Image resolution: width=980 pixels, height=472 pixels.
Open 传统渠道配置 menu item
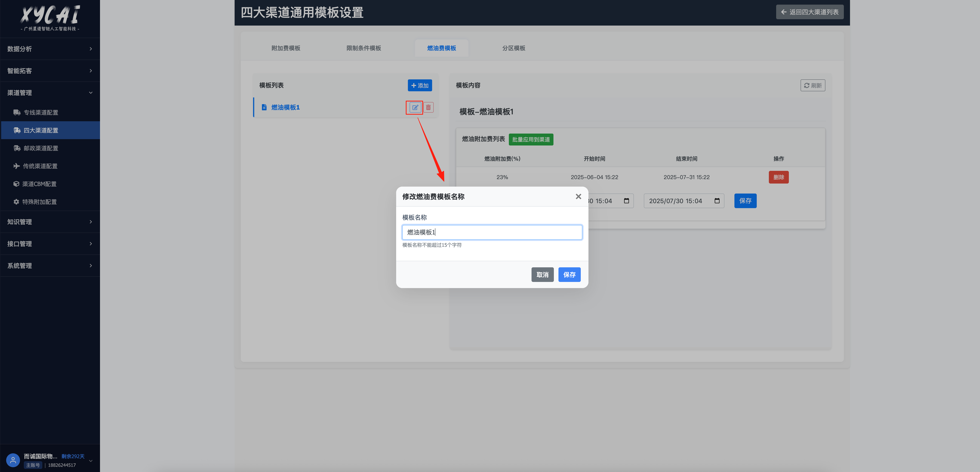51,166
